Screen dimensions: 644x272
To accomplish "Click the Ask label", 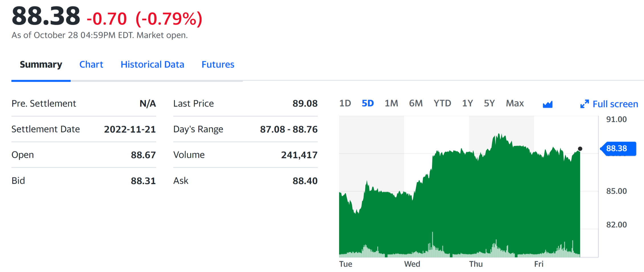I will pos(181,181).
